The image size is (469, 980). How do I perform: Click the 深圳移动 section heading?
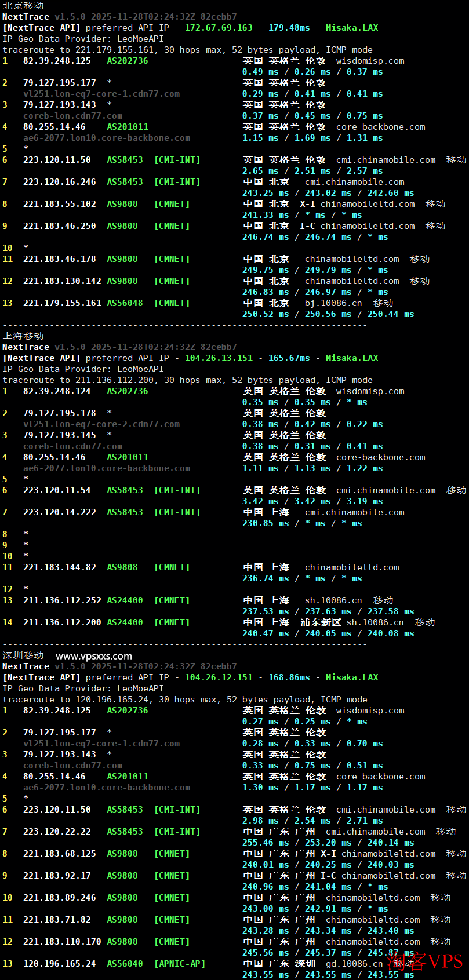pos(23,655)
